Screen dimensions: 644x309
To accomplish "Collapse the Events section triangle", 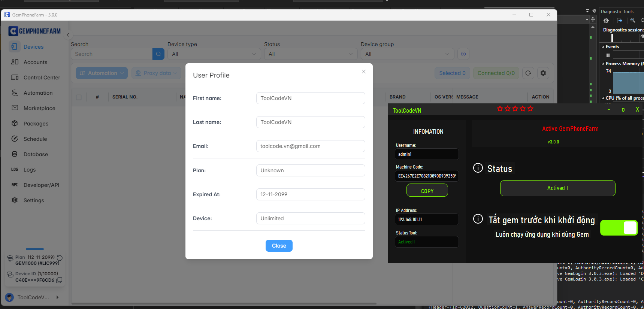I will [603, 47].
